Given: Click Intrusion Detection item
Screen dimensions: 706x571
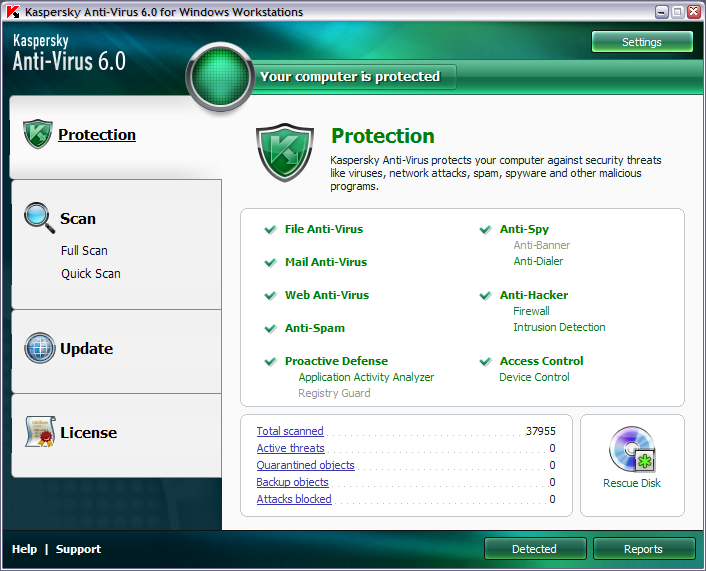Looking at the screenshot, I should [x=559, y=327].
